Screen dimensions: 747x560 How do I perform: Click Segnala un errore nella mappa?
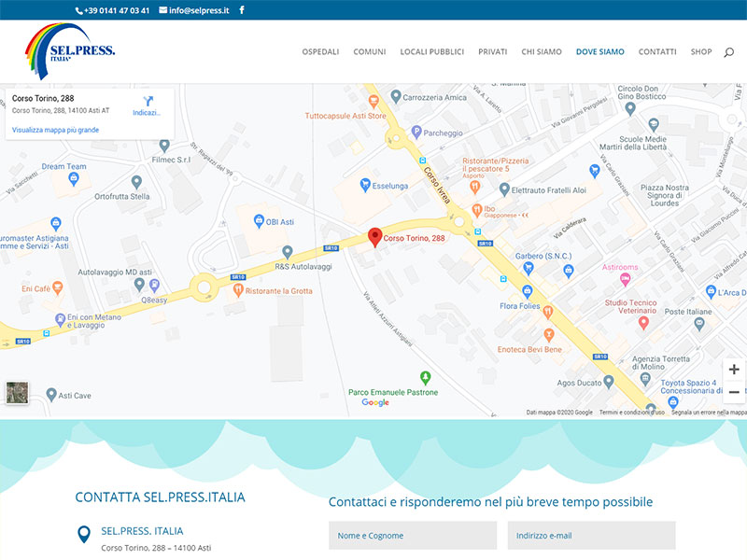click(x=709, y=413)
